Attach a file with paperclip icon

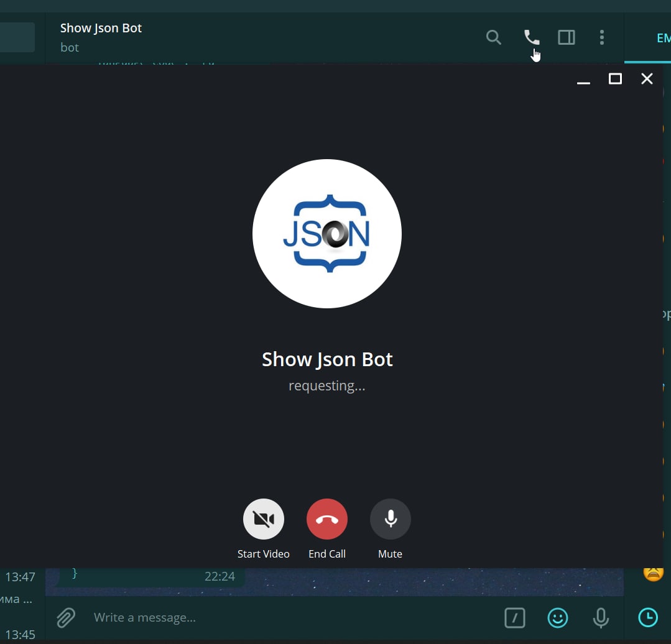[x=66, y=617]
